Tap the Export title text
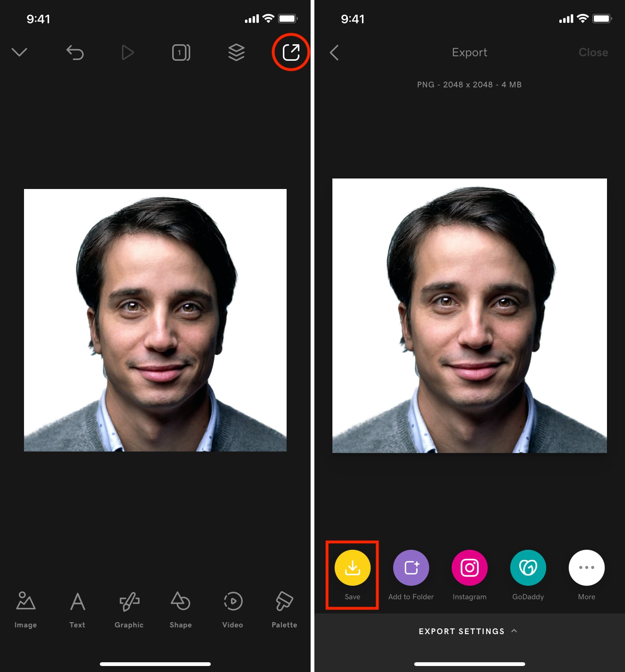This screenshot has width=625, height=672. coord(469,52)
